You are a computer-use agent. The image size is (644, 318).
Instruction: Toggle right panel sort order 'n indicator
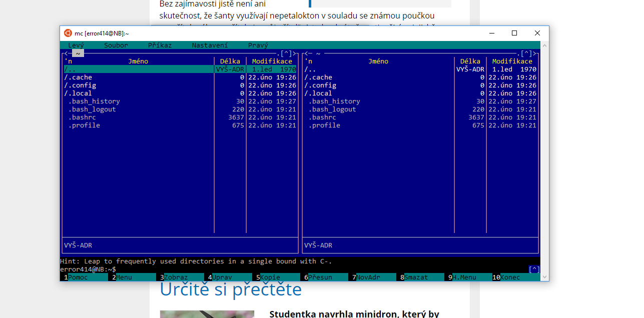point(308,61)
